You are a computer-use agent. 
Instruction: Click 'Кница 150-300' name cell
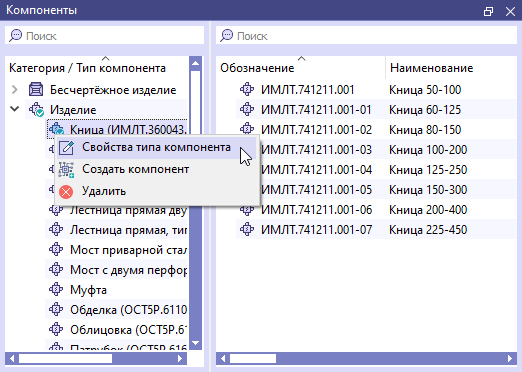pyautogui.click(x=428, y=190)
